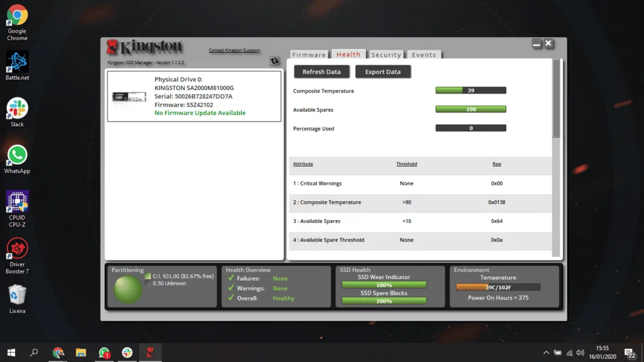Open Slack from the taskbar
644x362 pixels.
click(x=127, y=353)
